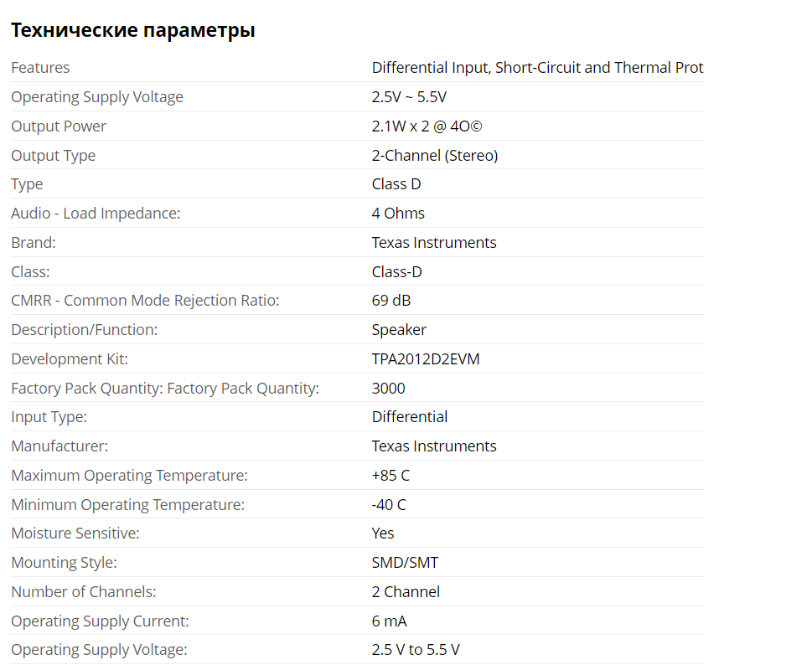Click the SMD/SMT mounting style value
Viewport: 812px width, 670px height.
point(405,563)
